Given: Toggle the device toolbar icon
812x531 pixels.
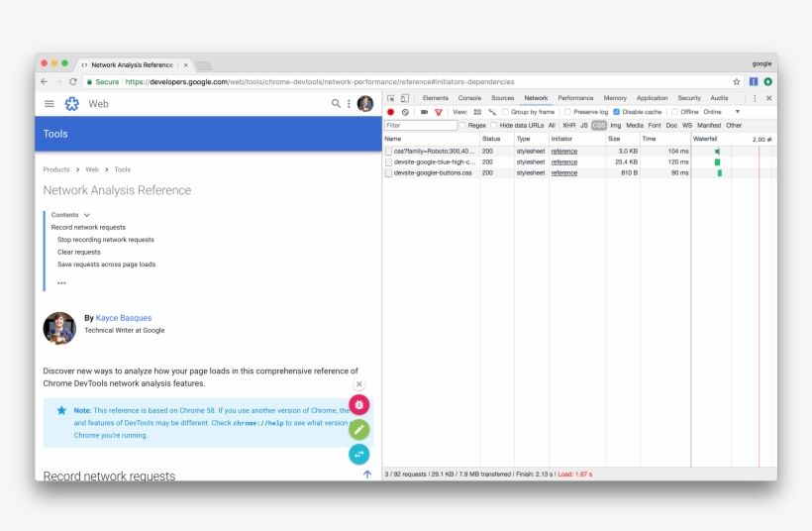Looking at the screenshot, I should pyautogui.click(x=405, y=98).
